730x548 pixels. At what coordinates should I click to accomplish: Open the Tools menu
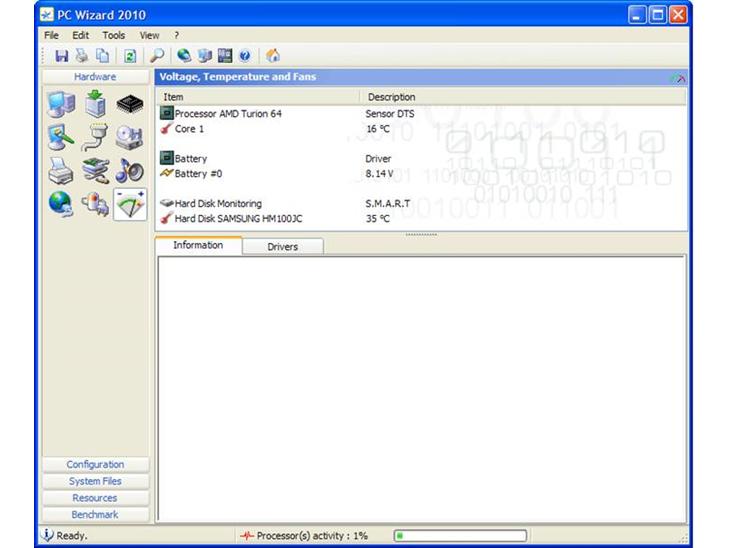[113, 35]
